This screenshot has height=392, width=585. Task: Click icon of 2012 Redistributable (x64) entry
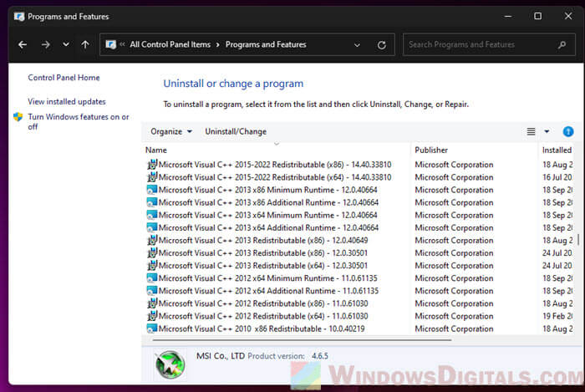(x=152, y=316)
